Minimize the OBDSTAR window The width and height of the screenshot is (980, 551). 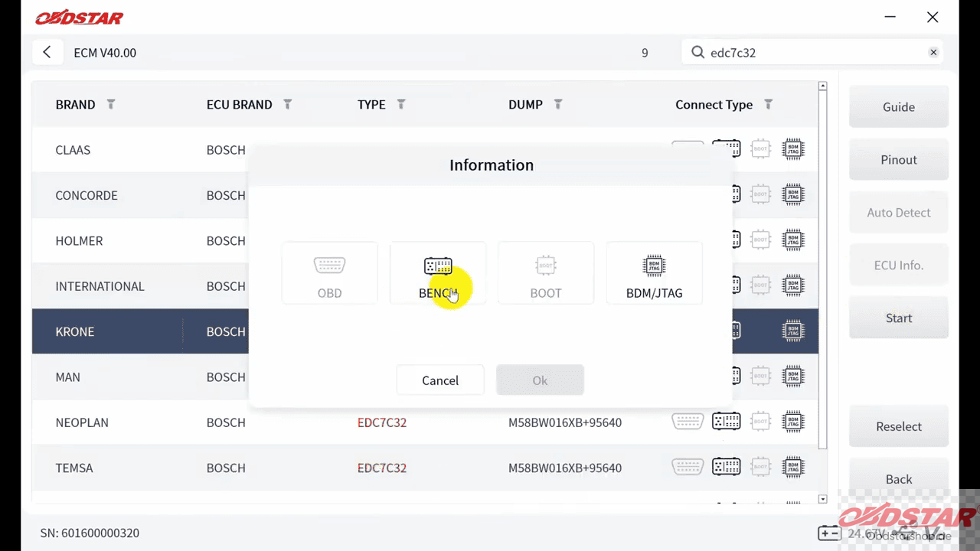pyautogui.click(x=890, y=17)
